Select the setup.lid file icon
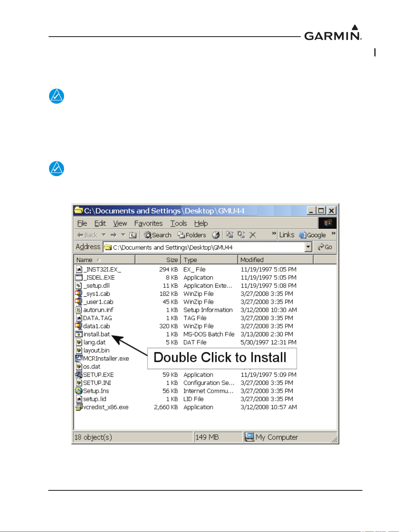Screen dimensions: 411x532 coord(79,399)
